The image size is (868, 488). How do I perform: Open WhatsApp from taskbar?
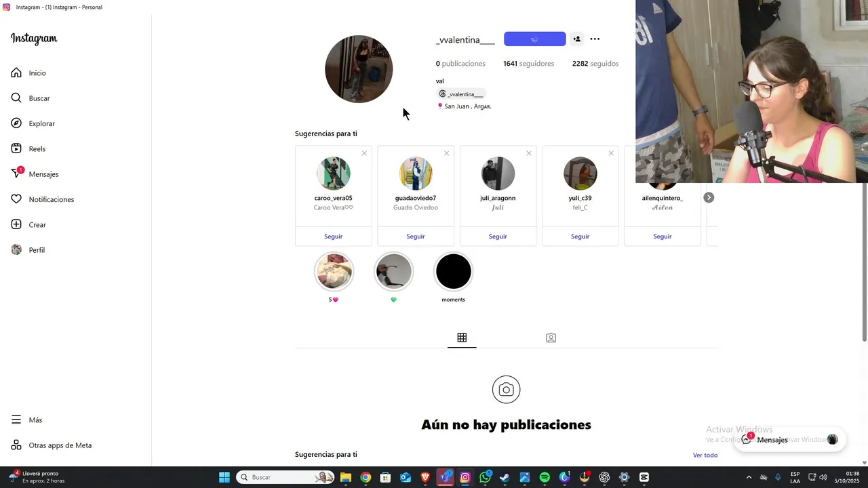(485, 477)
